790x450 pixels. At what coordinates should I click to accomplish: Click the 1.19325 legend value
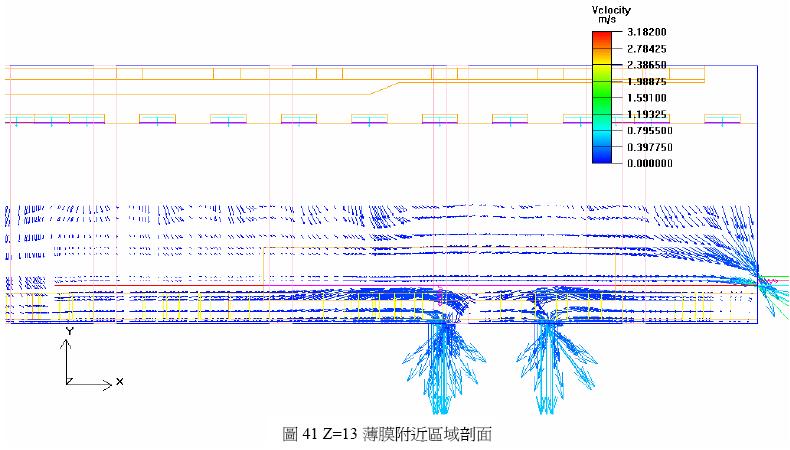point(647,114)
